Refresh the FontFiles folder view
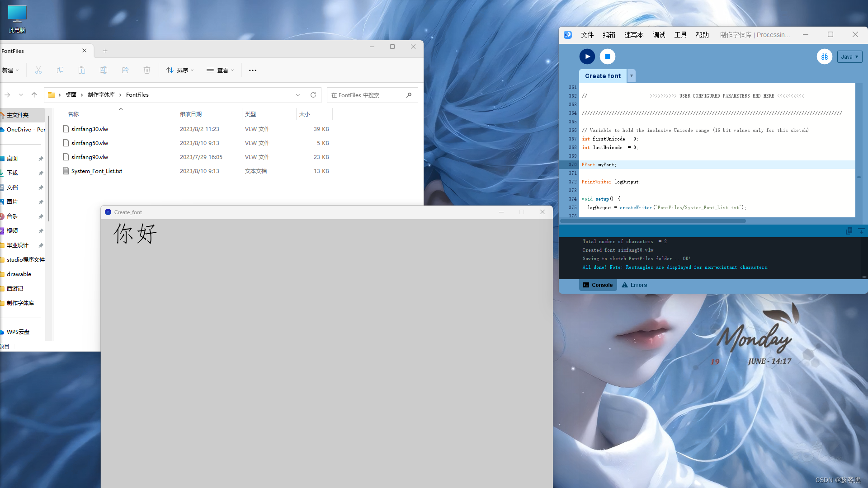868x488 pixels. click(313, 95)
